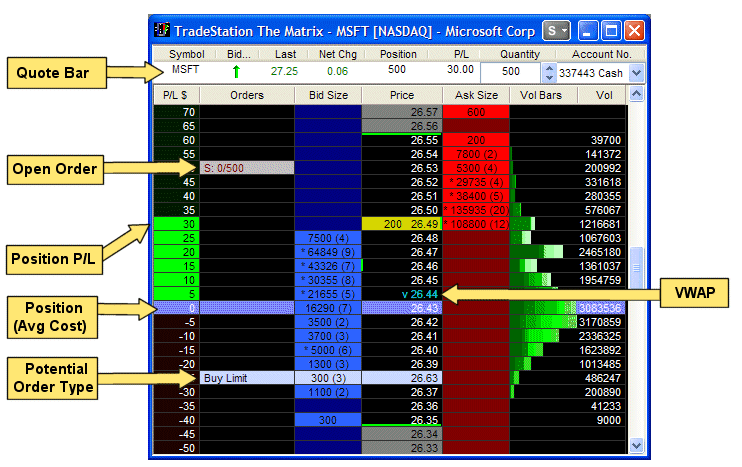Click the P/L $ column header
Image resolution: width=742 pixels, height=467 pixels.
click(x=176, y=95)
